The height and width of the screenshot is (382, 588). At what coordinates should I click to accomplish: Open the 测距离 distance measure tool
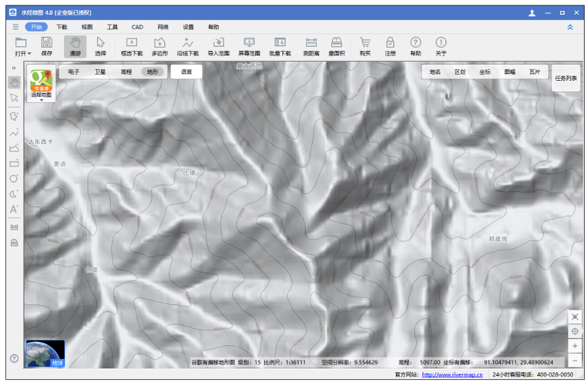click(311, 46)
